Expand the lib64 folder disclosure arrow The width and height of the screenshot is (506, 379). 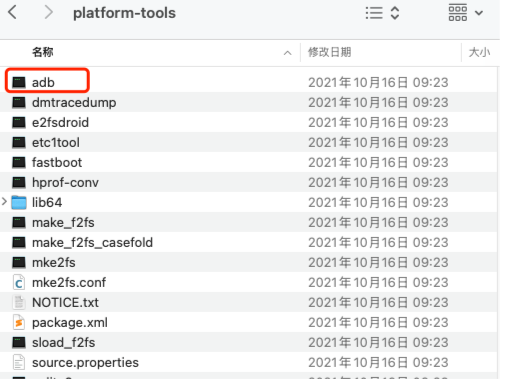(x=4, y=201)
